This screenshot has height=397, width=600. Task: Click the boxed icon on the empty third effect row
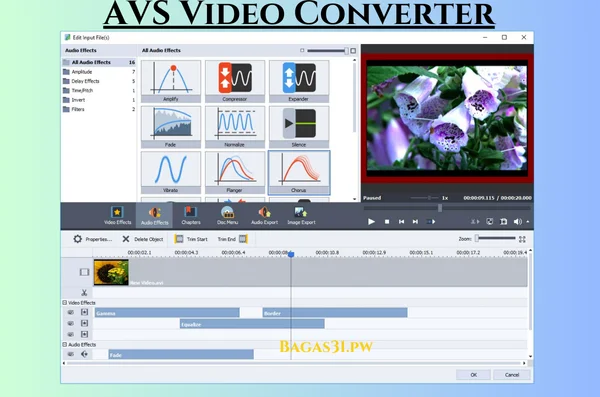coord(85,334)
